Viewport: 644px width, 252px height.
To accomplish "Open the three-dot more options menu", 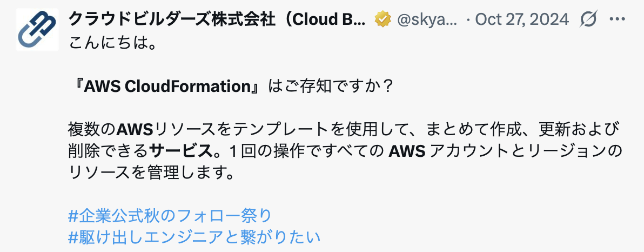I will pos(617,19).
